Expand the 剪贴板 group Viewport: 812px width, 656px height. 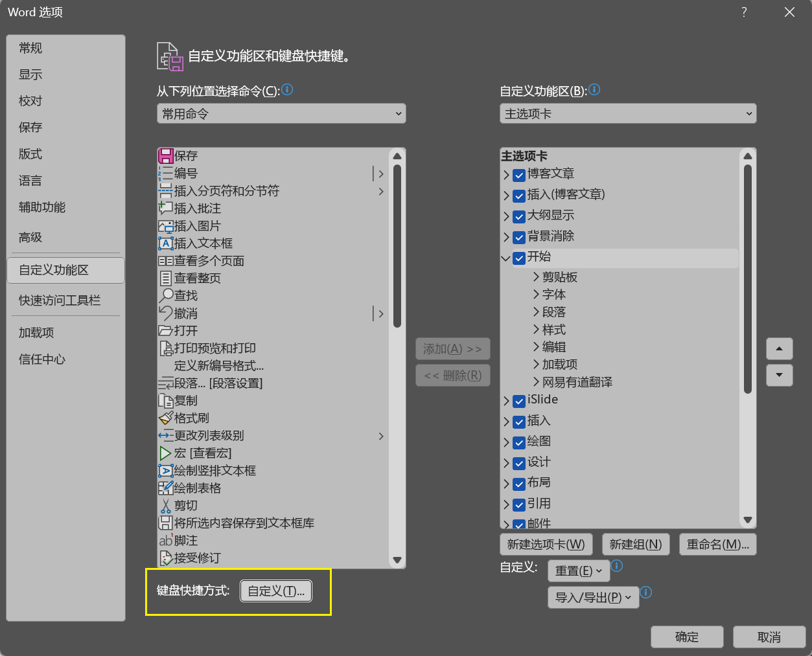(536, 277)
